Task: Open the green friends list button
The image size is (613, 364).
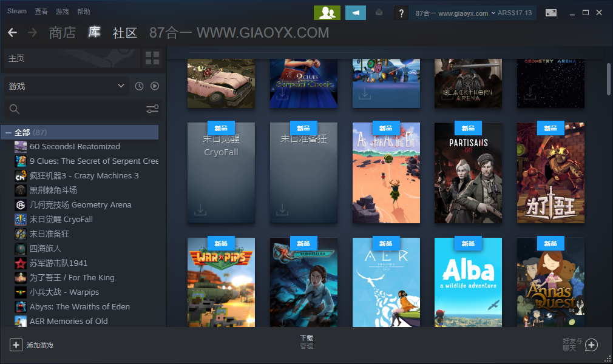Action: click(x=327, y=13)
